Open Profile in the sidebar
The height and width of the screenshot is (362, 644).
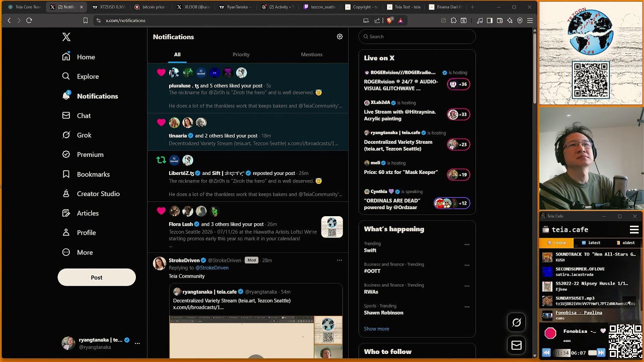pos(78,233)
